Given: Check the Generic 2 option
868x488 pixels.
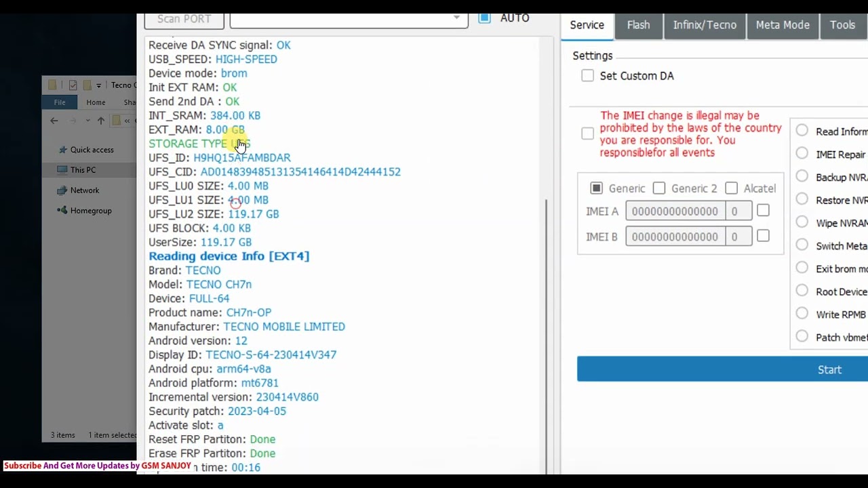Looking at the screenshot, I should [x=659, y=188].
